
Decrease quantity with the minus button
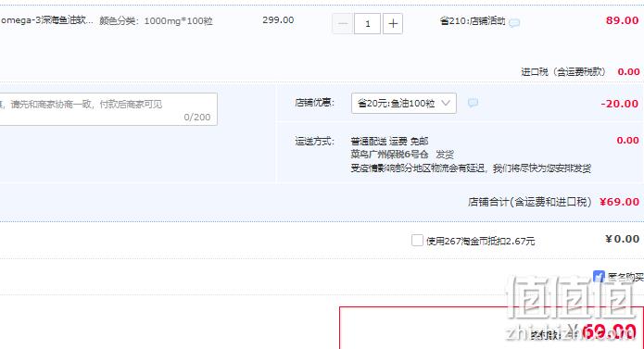(x=343, y=23)
